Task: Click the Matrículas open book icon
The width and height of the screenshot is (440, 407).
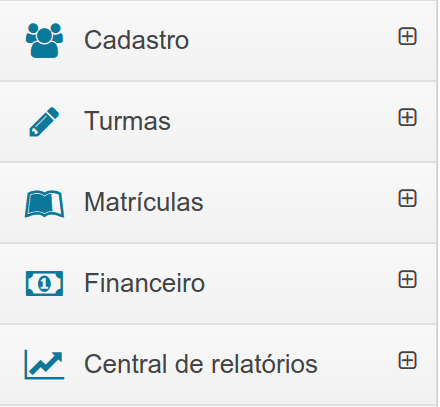Action: pos(44,204)
